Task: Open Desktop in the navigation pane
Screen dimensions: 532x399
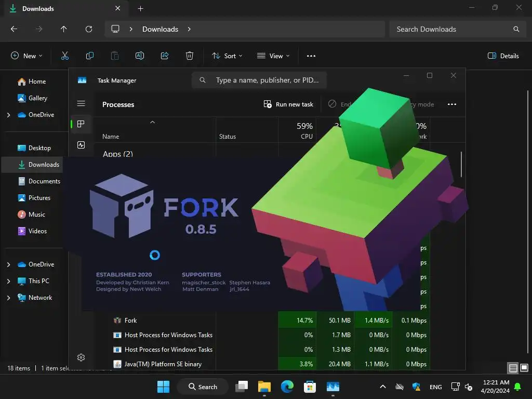Action: tap(34, 148)
